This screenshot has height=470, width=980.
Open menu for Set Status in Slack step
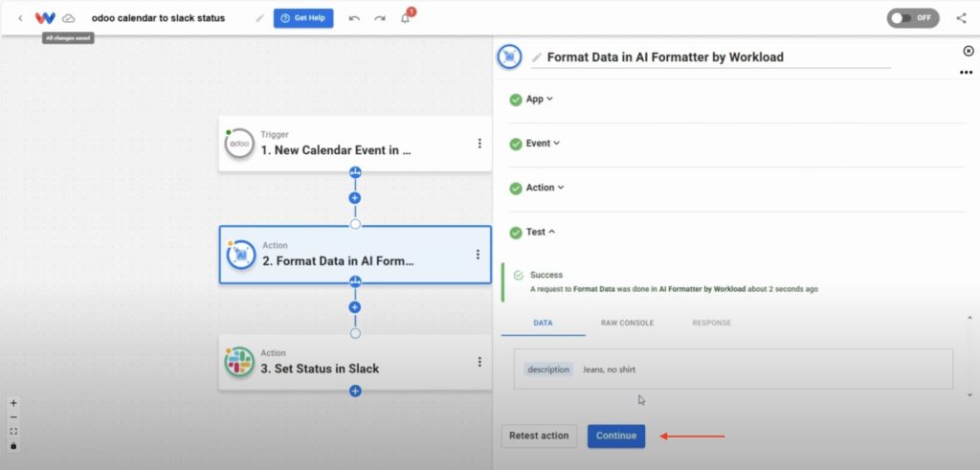[479, 362]
